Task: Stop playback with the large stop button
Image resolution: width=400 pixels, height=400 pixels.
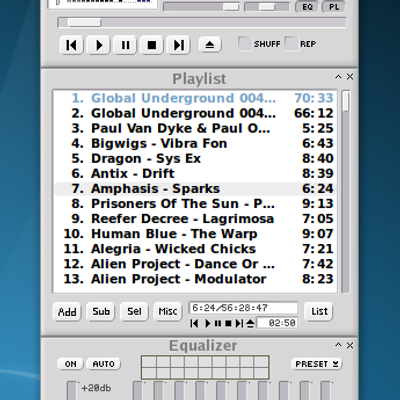Action: [152, 45]
